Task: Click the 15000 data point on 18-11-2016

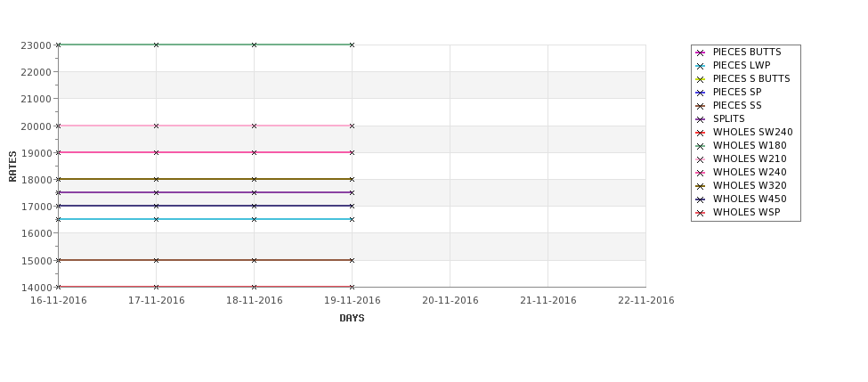Action: tap(254, 260)
